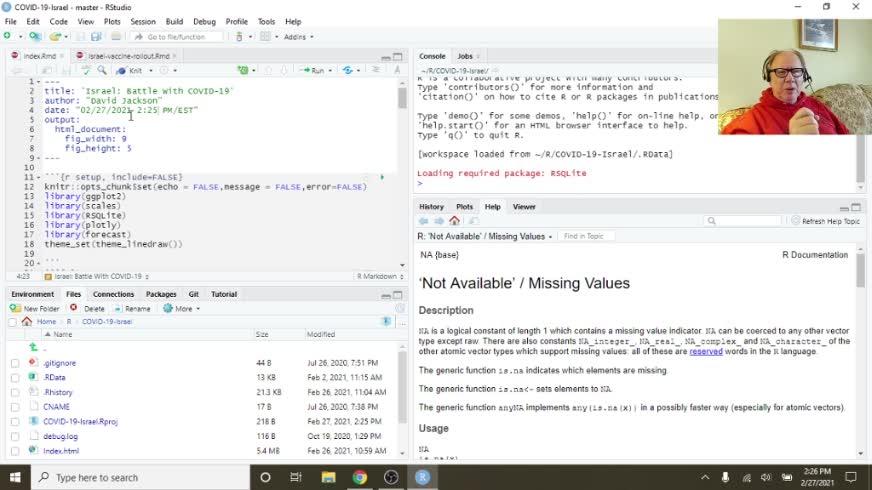The width and height of the screenshot is (872, 490).
Task: Click the Insert new code chunk icon
Action: pyautogui.click(x=242, y=71)
